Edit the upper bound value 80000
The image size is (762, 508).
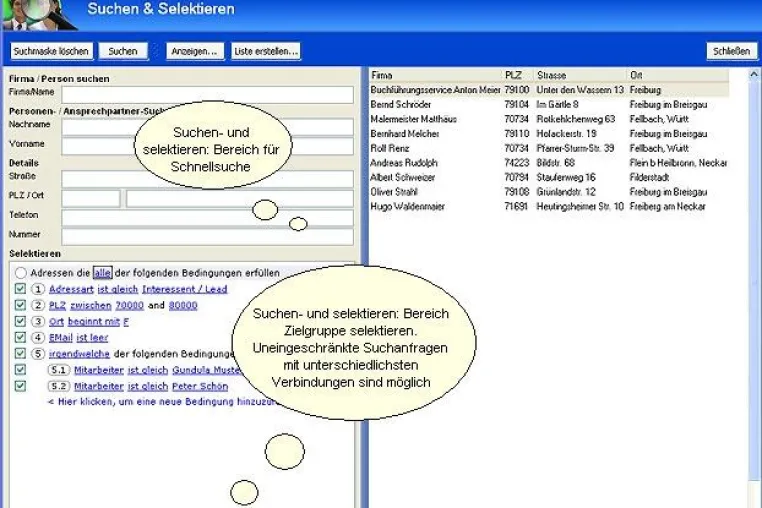coord(183,305)
